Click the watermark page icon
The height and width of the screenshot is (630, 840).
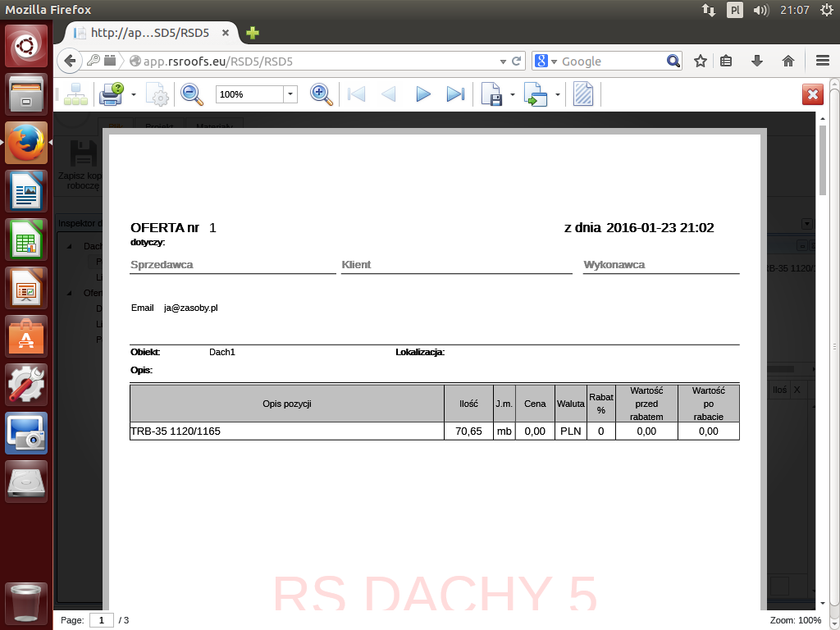[x=583, y=94]
